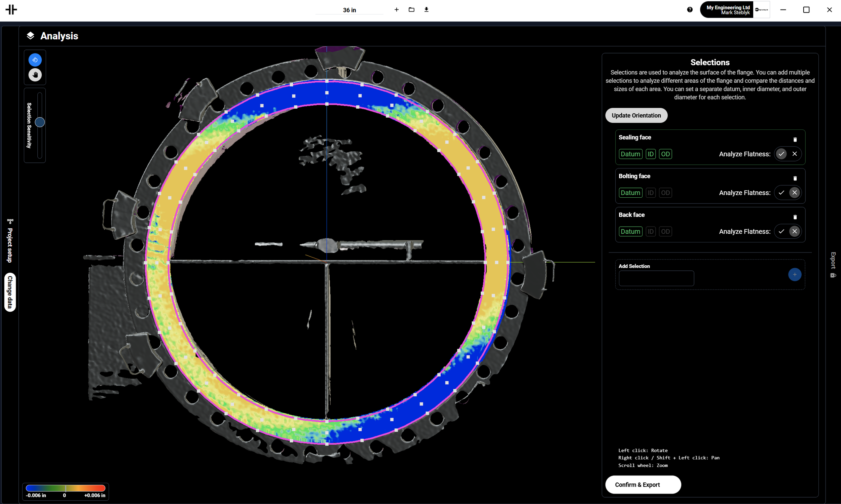The image size is (841, 504).
Task: Toggle the Sealing face OD tag
Action: coord(665,154)
